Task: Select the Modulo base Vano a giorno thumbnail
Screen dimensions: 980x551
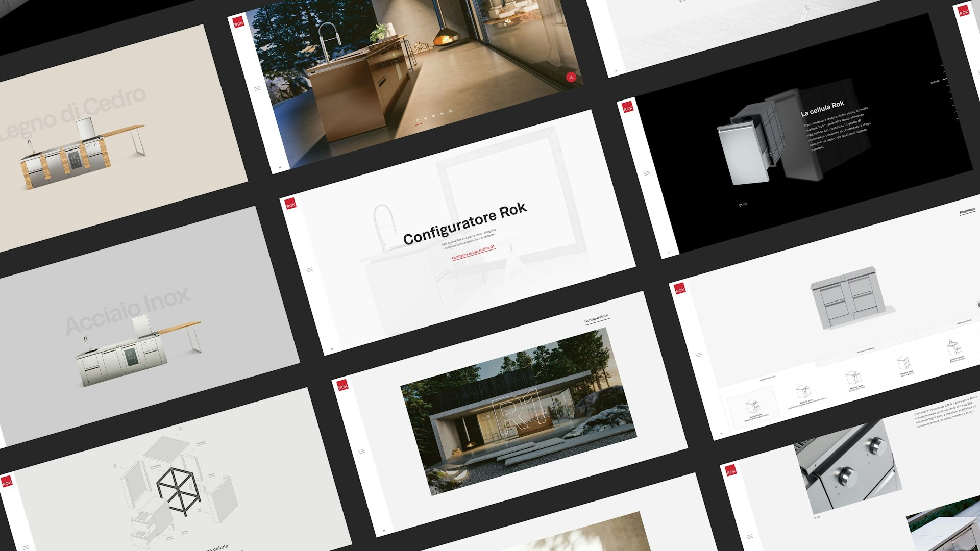Action: (x=904, y=364)
